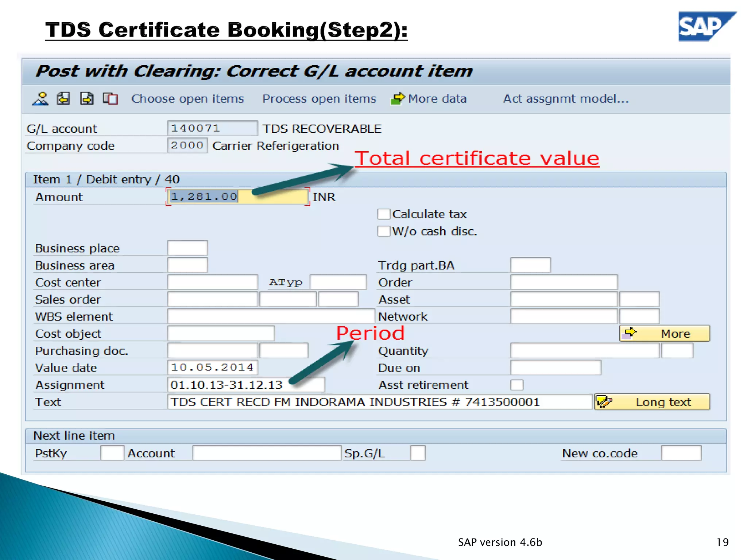
Task: Click the Trdg part.BA input field
Action: coord(531,265)
